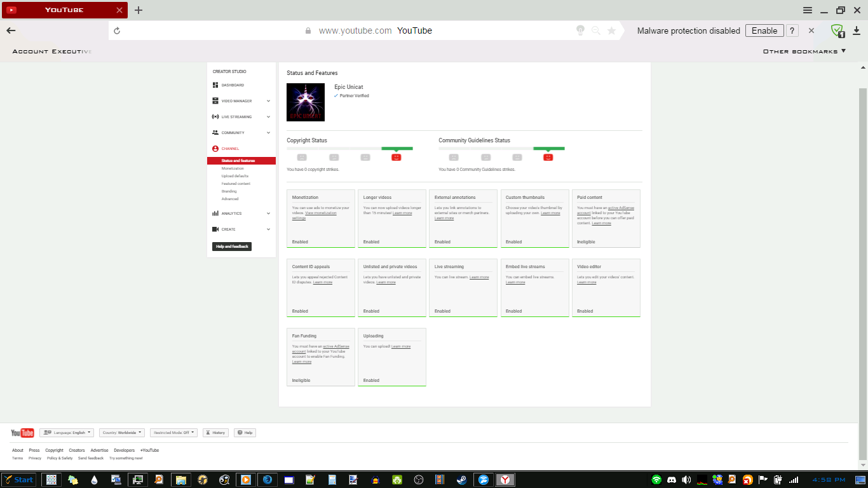Open the Language: English dropdown
The image size is (868, 488).
point(67,433)
